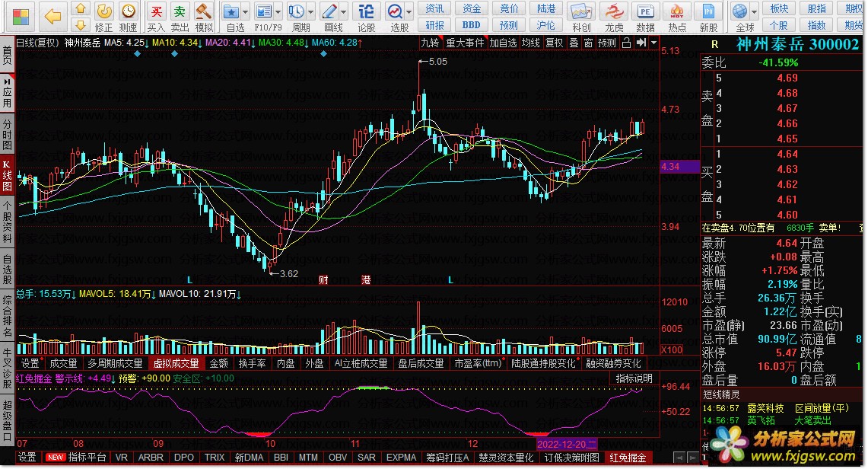Click the 财 marker under the chart
Screen dimensions: 868x469
coord(323,280)
